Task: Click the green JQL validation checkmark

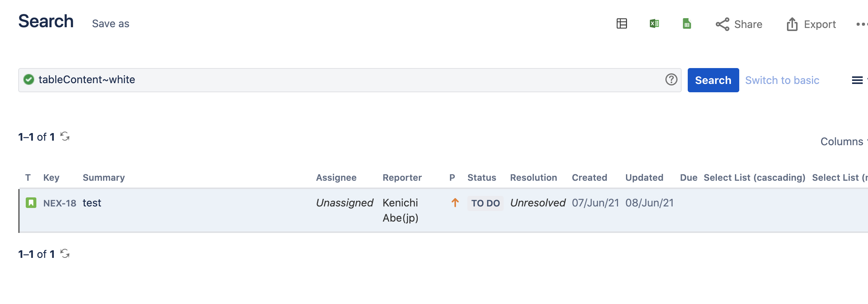Action: [28, 79]
